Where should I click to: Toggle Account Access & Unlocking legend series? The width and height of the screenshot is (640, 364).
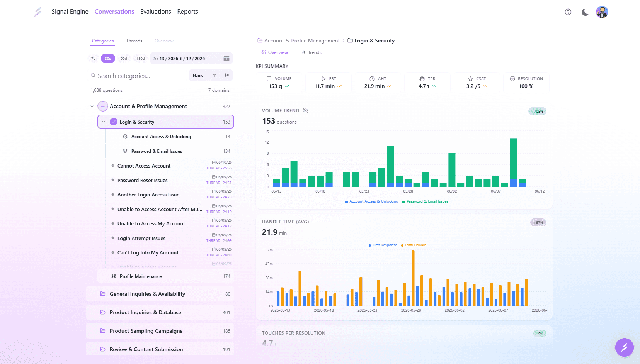point(371,201)
